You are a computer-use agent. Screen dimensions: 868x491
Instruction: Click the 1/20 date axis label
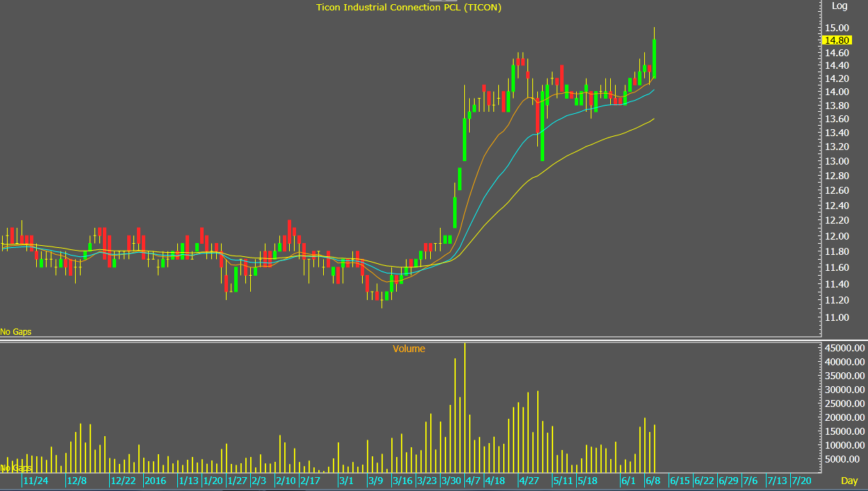pos(213,481)
